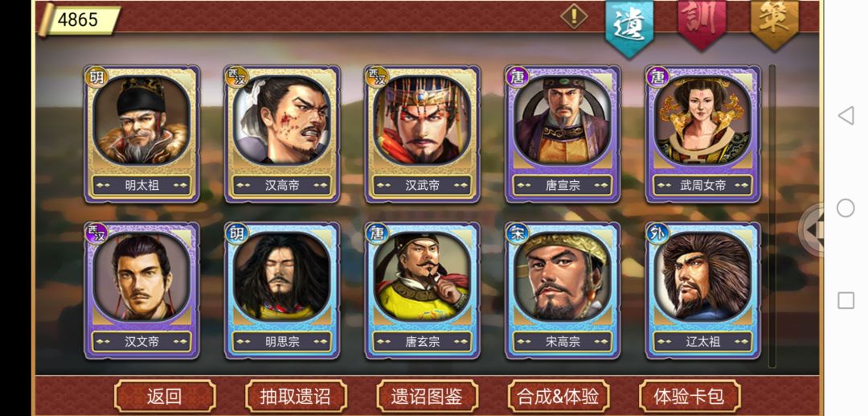Open the 体验卡包 button
Image resolution: width=868 pixels, height=416 pixels.
[690, 396]
